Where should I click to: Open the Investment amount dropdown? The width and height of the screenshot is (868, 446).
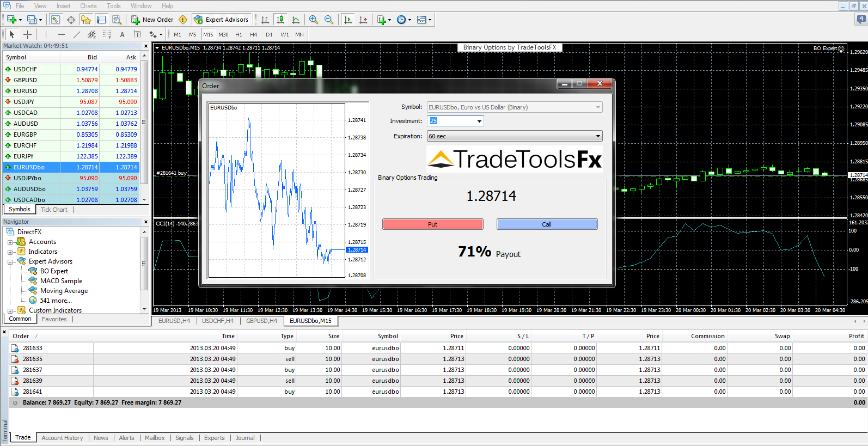tap(479, 121)
